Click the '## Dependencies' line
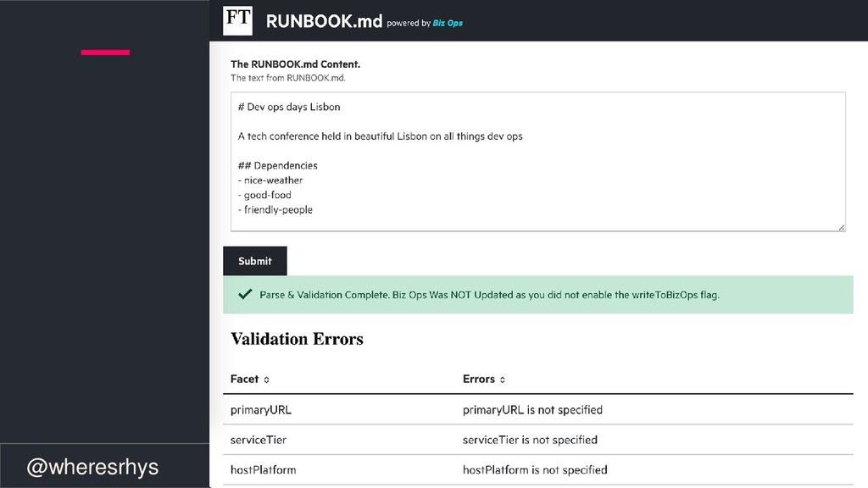This screenshot has height=488, width=868. coord(277,165)
